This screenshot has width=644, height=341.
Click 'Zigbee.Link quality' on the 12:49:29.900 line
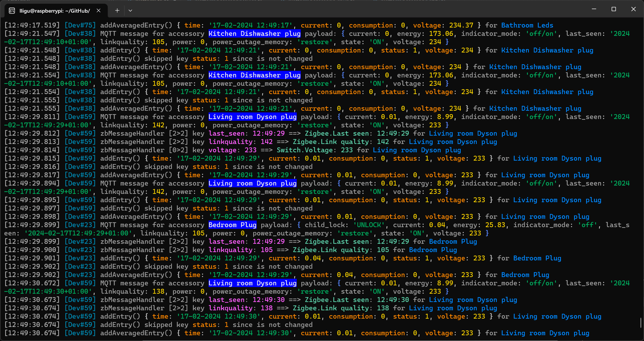pos(331,250)
